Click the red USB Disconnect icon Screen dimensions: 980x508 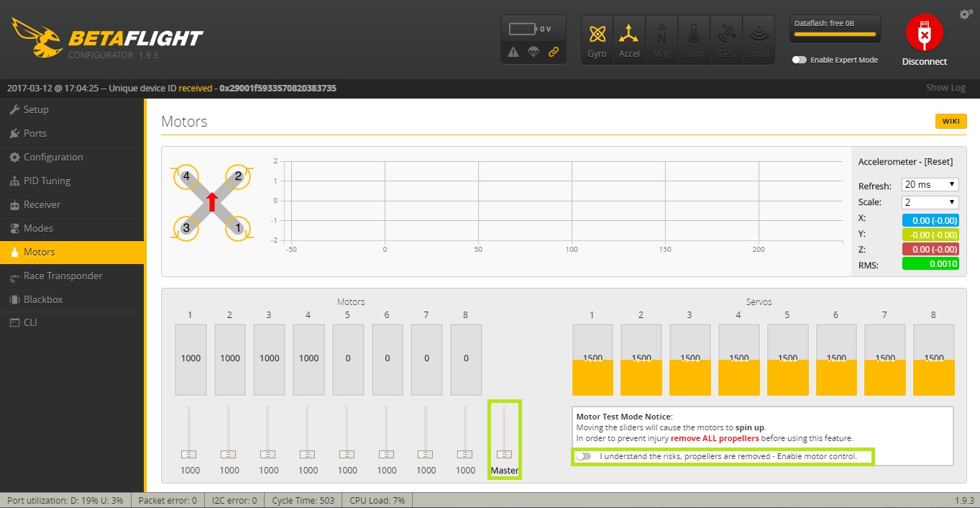pyautogui.click(x=924, y=32)
